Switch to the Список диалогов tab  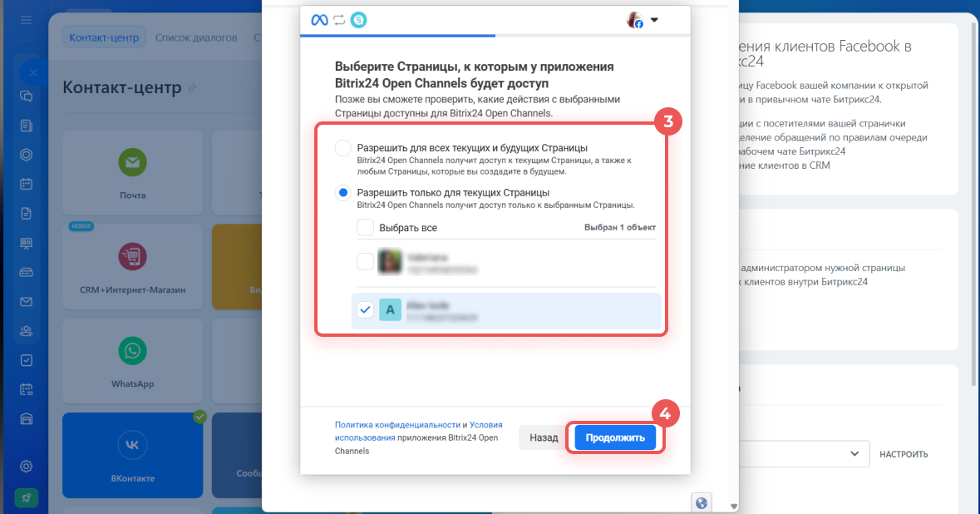[x=196, y=37]
